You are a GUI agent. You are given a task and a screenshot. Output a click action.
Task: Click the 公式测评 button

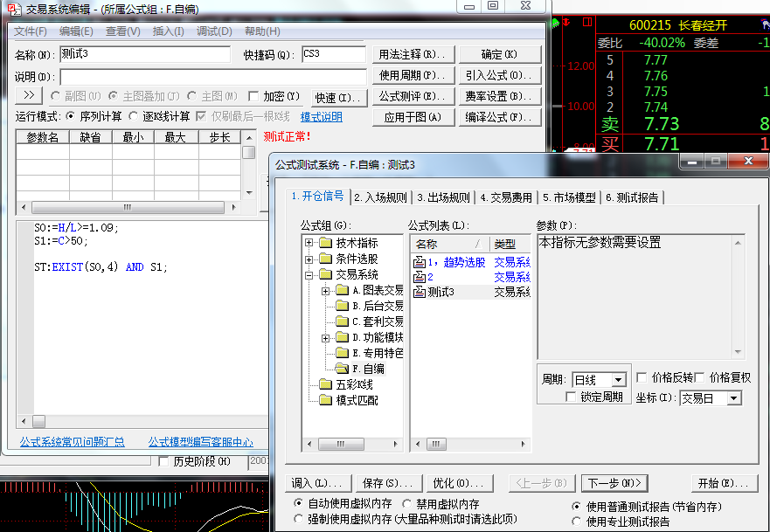coord(413,96)
